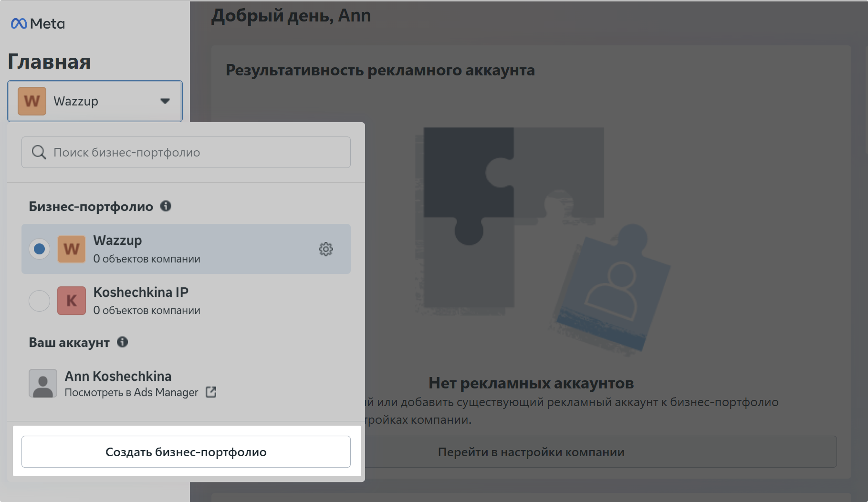868x502 pixels.
Task: Click the info icon beside Ваш аккаунт
Action: (123, 342)
